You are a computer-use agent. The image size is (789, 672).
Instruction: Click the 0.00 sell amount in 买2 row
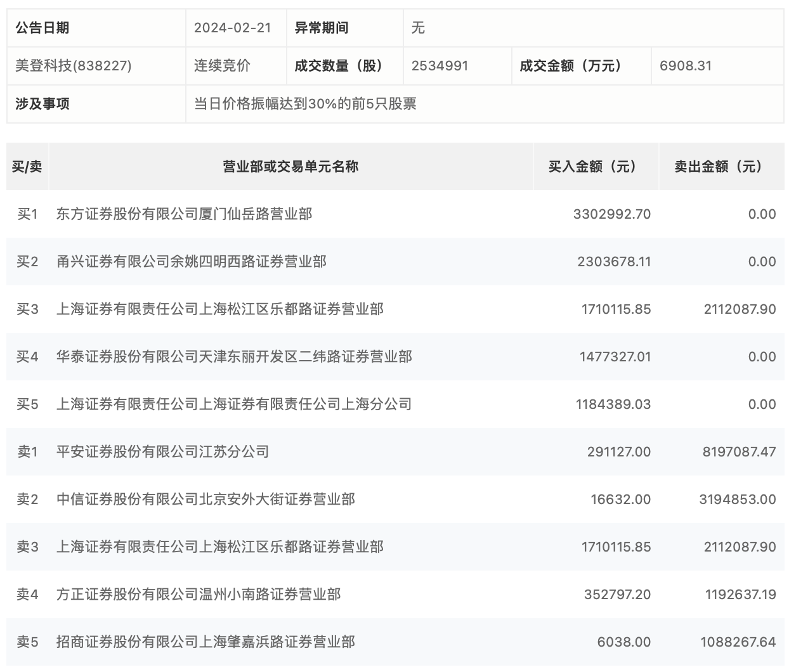(762, 262)
